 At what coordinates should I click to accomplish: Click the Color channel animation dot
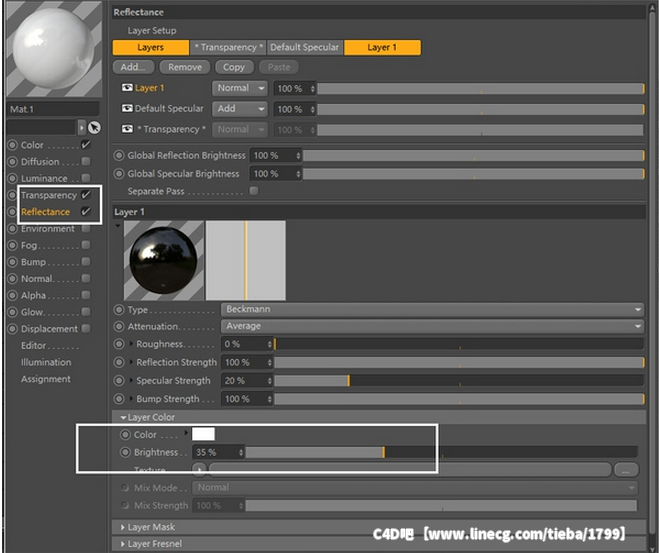coord(13,145)
